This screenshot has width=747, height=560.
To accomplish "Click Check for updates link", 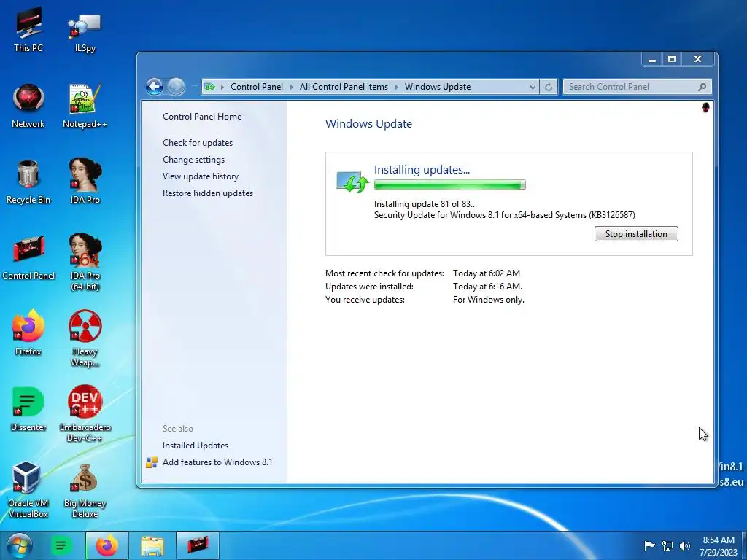I will pyautogui.click(x=198, y=143).
